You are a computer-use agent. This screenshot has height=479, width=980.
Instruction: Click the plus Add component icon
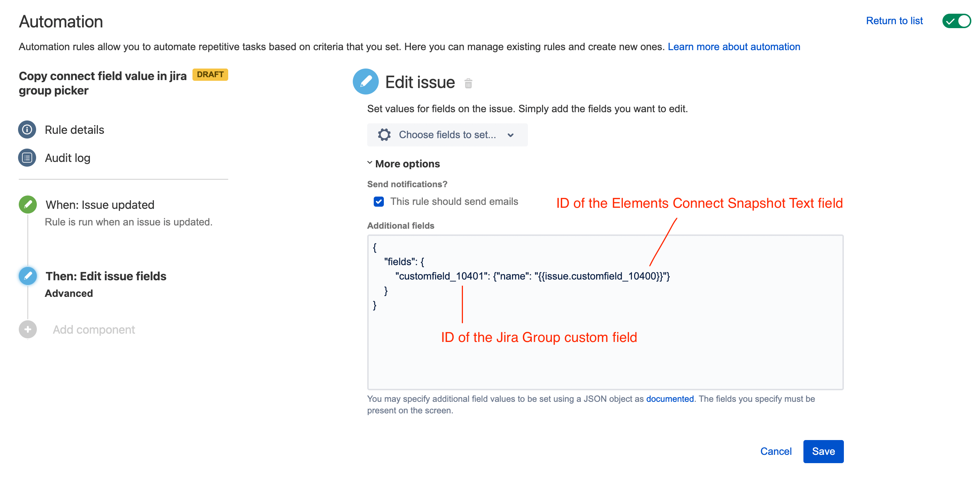[28, 329]
